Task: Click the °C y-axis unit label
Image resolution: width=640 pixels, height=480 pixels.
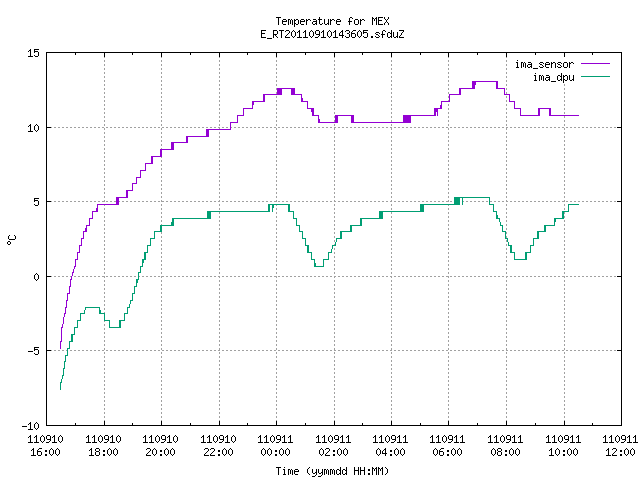Action: coord(11,240)
